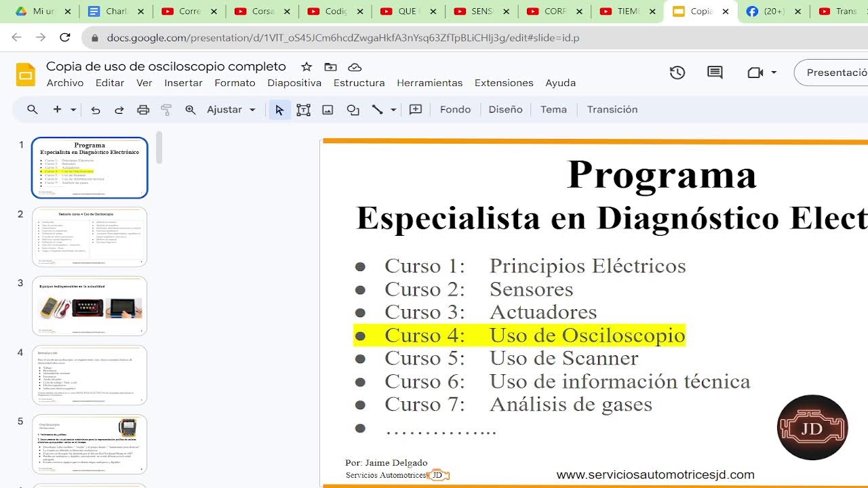Click the Fondo button
The image size is (868, 488).
point(455,109)
